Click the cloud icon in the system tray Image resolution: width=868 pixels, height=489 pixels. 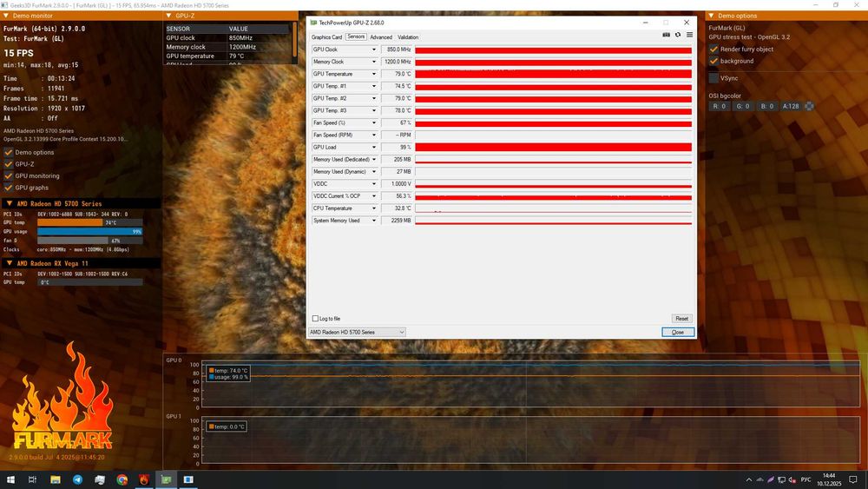pyautogui.click(x=759, y=479)
